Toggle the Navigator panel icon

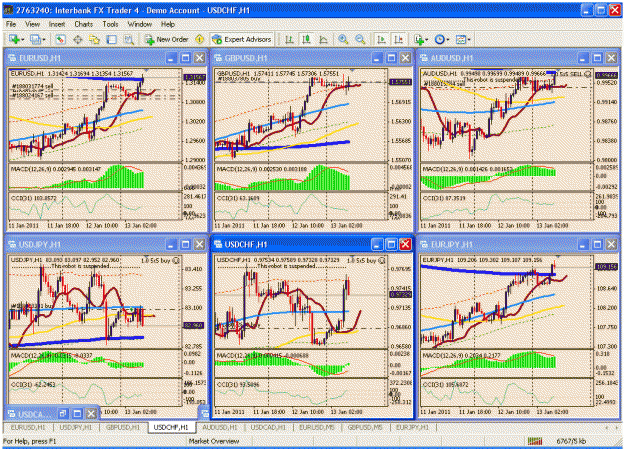(x=94, y=39)
